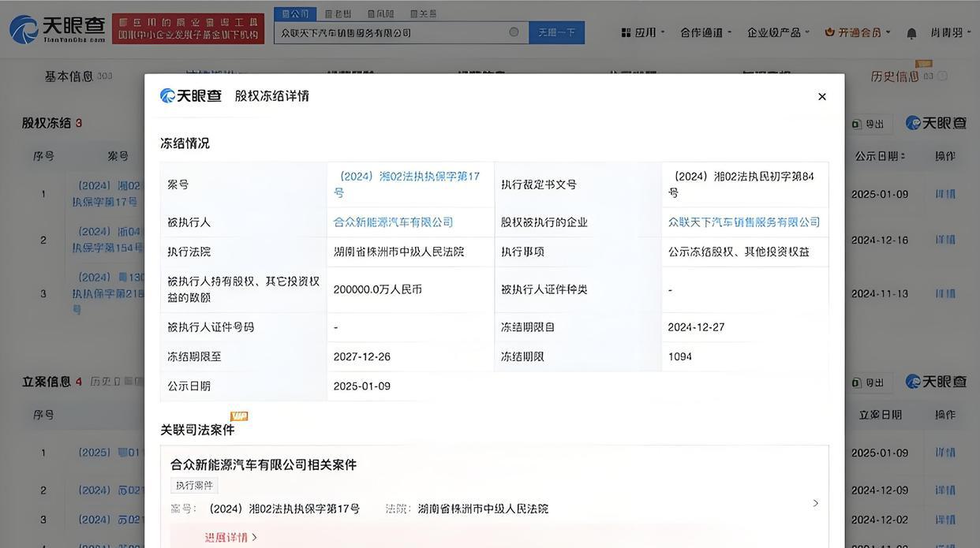
Task: Open case number link (2024)湘02法执执保字第17号 in dialog
Action: (x=407, y=184)
